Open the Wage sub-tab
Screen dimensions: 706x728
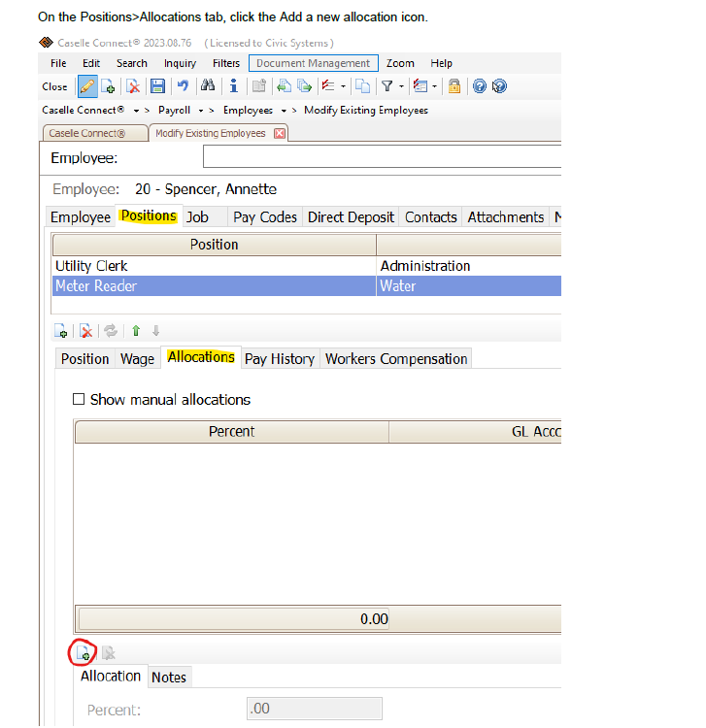pos(138,358)
